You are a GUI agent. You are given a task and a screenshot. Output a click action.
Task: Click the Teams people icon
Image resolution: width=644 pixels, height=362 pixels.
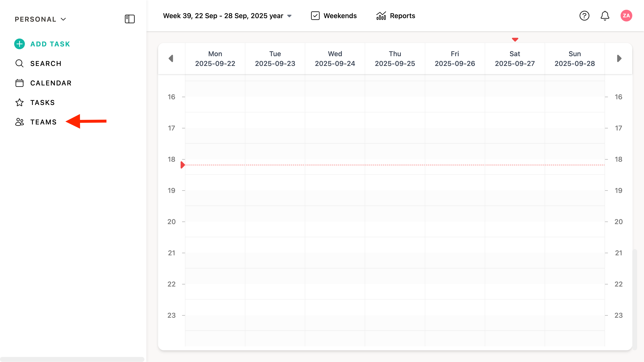(20, 122)
